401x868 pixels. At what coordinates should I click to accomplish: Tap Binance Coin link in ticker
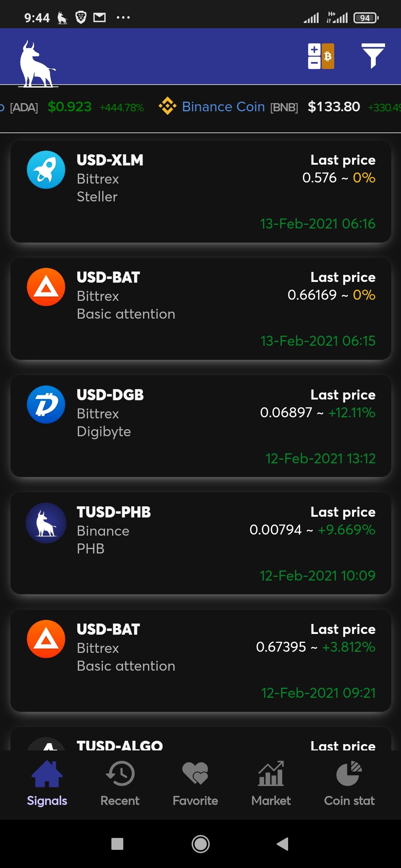[x=223, y=106]
